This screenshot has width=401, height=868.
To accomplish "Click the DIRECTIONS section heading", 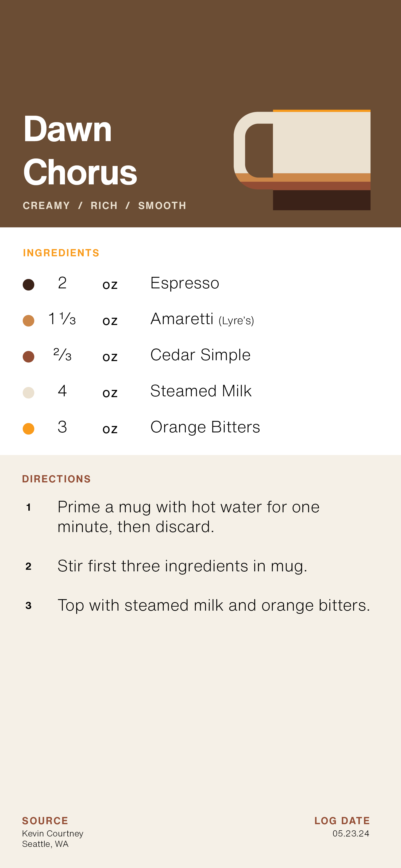I will click(56, 479).
